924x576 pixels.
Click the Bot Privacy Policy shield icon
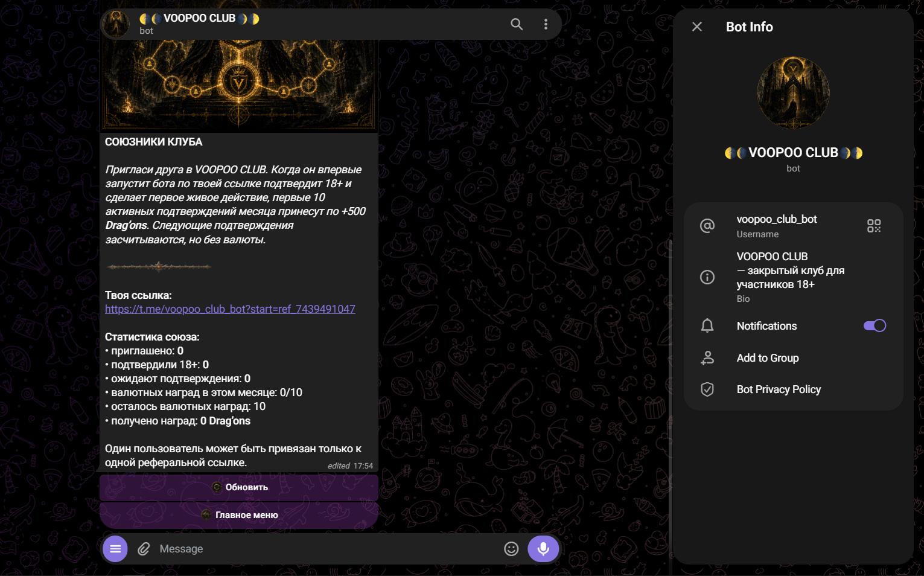[x=707, y=389]
